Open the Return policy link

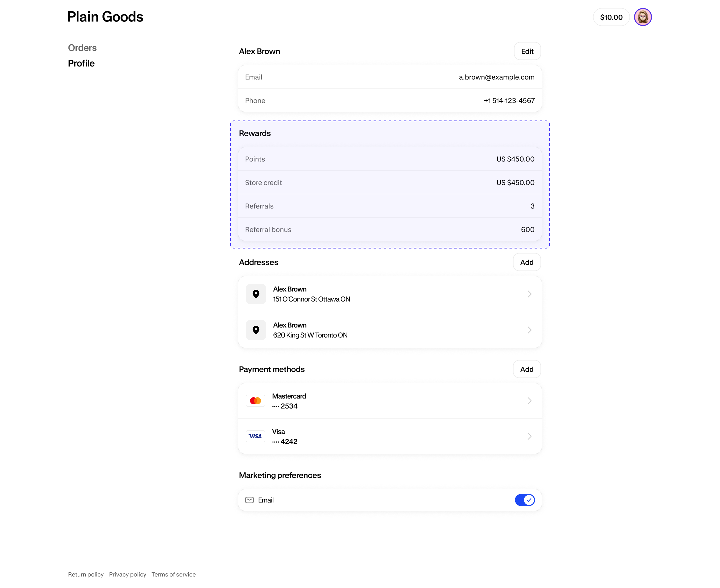86,574
